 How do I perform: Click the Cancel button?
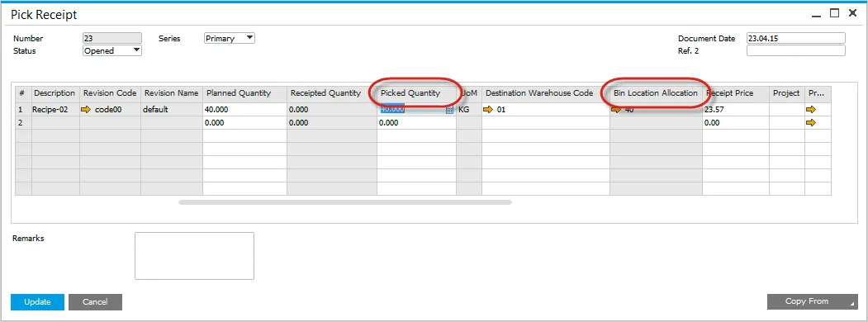95,302
